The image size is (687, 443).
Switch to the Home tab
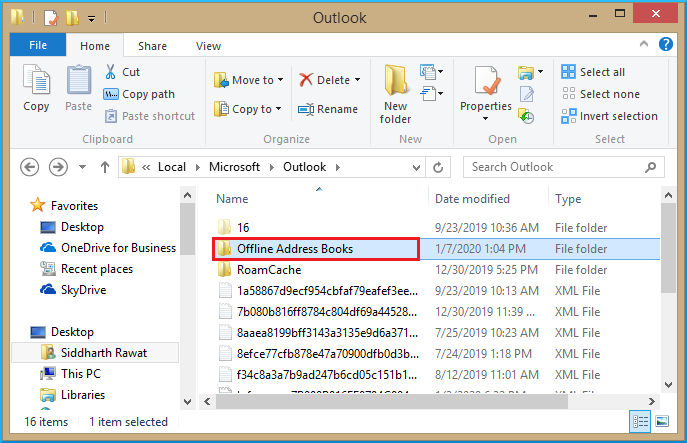coord(95,46)
